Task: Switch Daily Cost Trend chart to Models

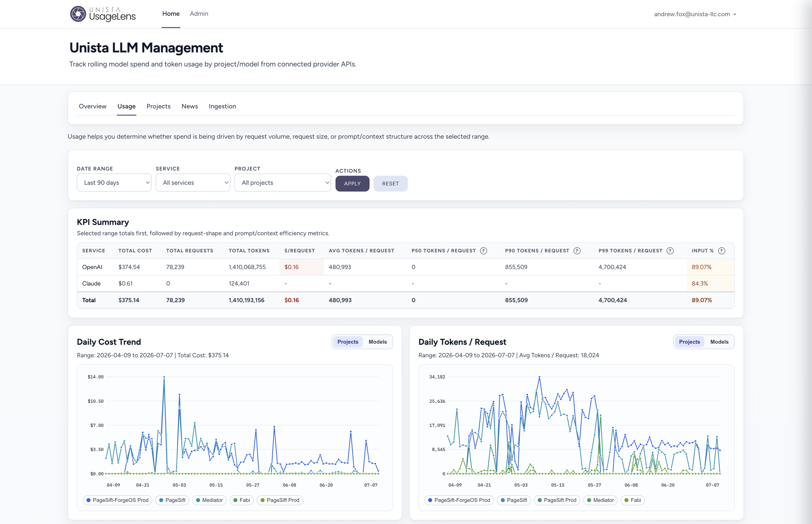Action: pyautogui.click(x=377, y=342)
